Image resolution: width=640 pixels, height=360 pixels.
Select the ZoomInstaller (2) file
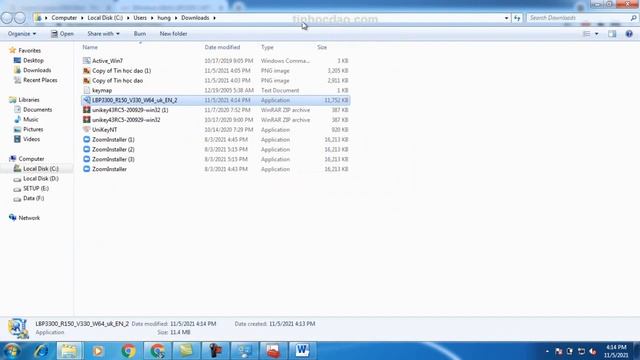pos(113,149)
